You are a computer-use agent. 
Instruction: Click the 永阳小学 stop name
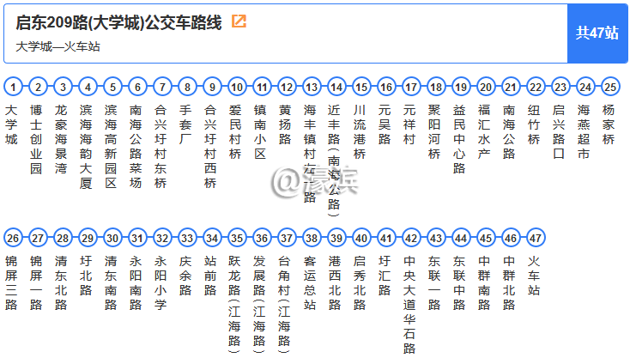[161, 282]
